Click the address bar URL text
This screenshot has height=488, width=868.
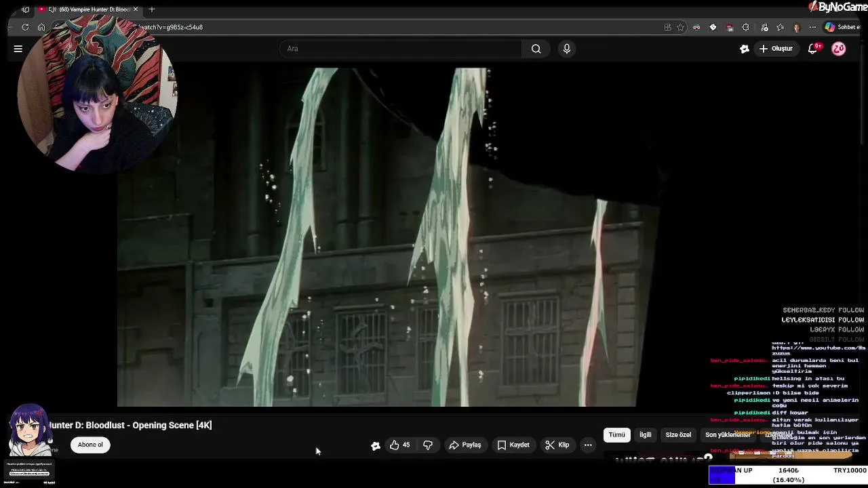coord(170,27)
